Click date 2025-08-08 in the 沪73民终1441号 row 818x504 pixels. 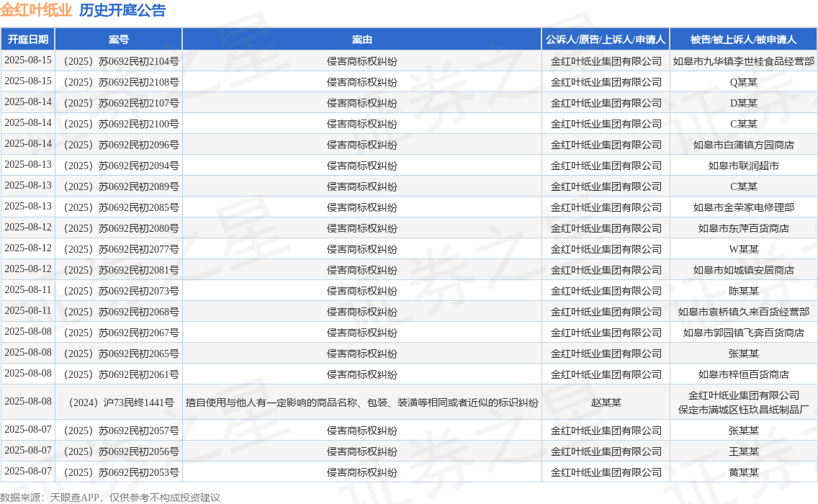pos(28,401)
